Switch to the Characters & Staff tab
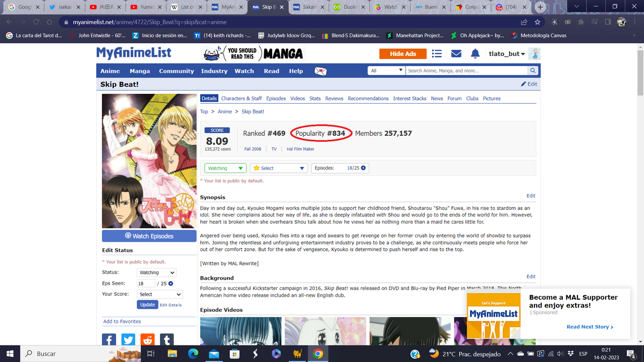The image size is (644, 362). pyautogui.click(x=241, y=98)
